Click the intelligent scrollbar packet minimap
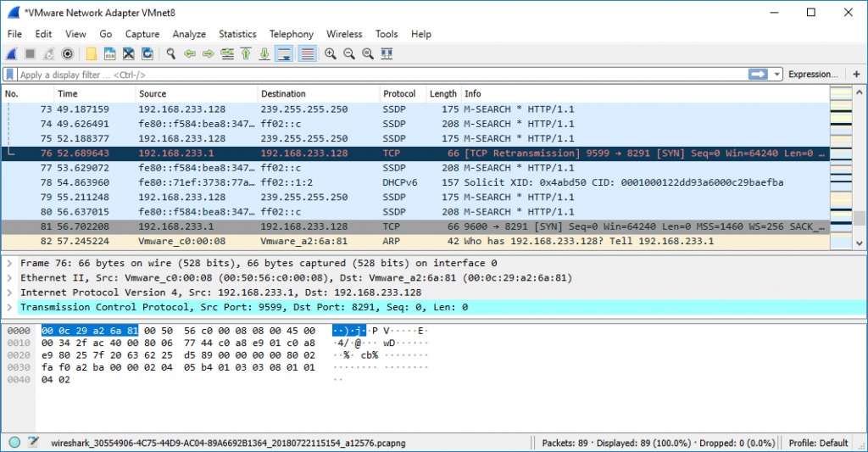This screenshot has width=868, height=452. (x=841, y=169)
